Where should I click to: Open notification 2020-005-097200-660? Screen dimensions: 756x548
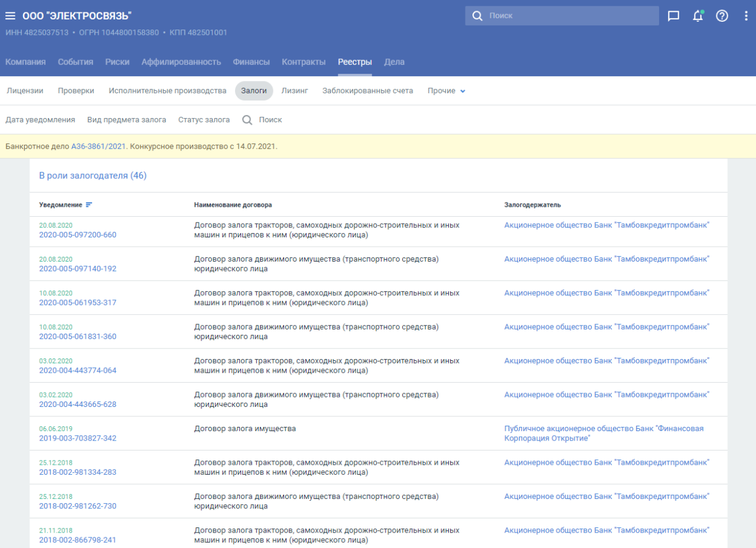click(78, 235)
